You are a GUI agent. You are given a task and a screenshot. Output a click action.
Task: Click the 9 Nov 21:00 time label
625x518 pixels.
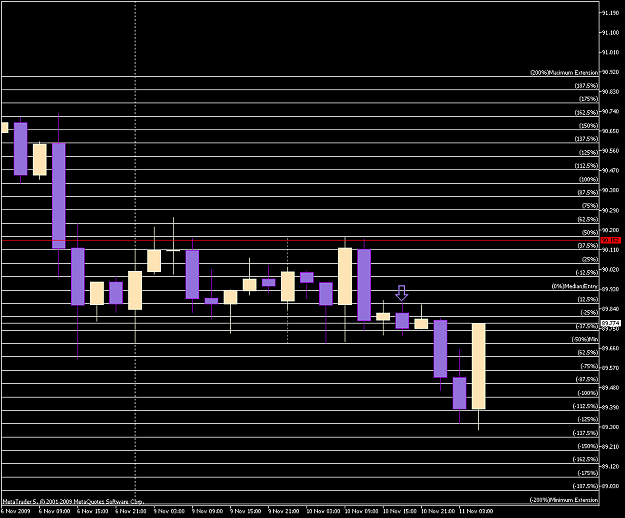284,511
